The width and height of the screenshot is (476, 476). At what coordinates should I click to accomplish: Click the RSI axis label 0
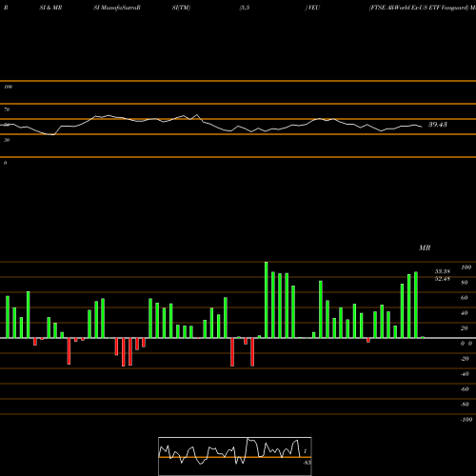[x=5, y=163]
